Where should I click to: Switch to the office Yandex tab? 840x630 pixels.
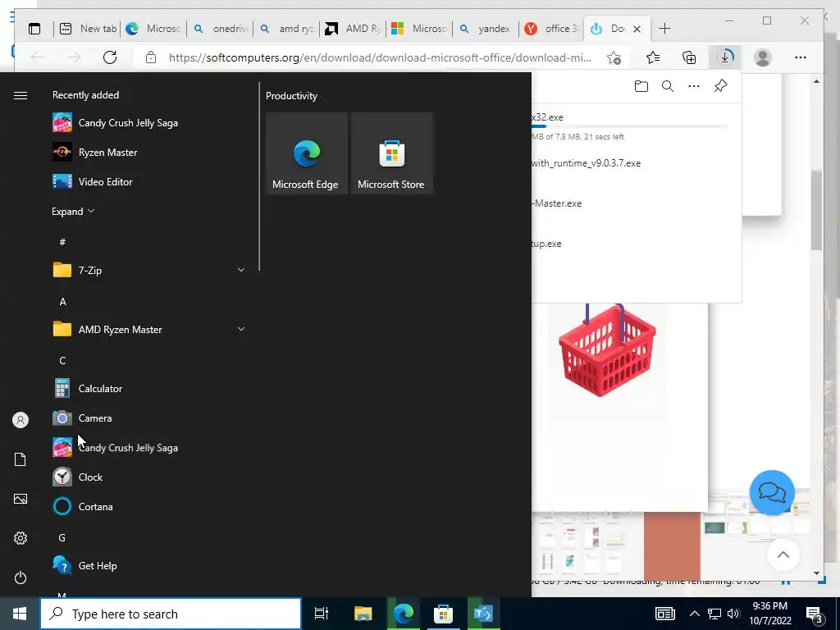click(x=552, y=29)
